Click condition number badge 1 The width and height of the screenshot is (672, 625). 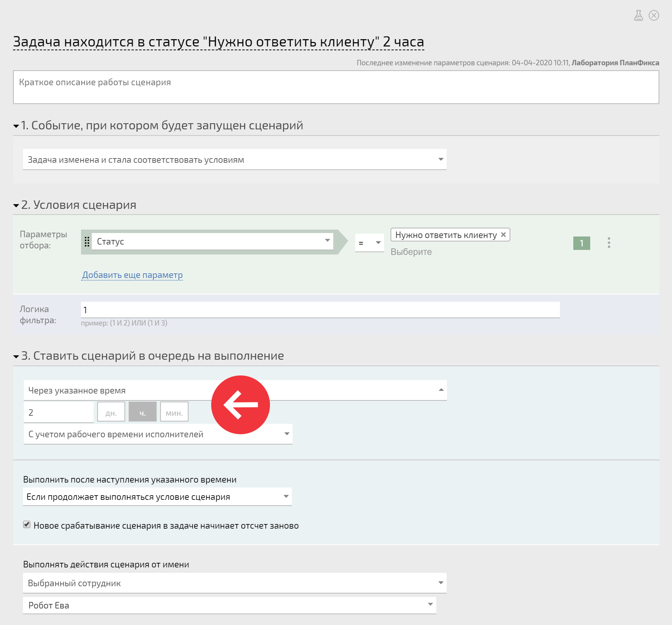pos(581,243)
